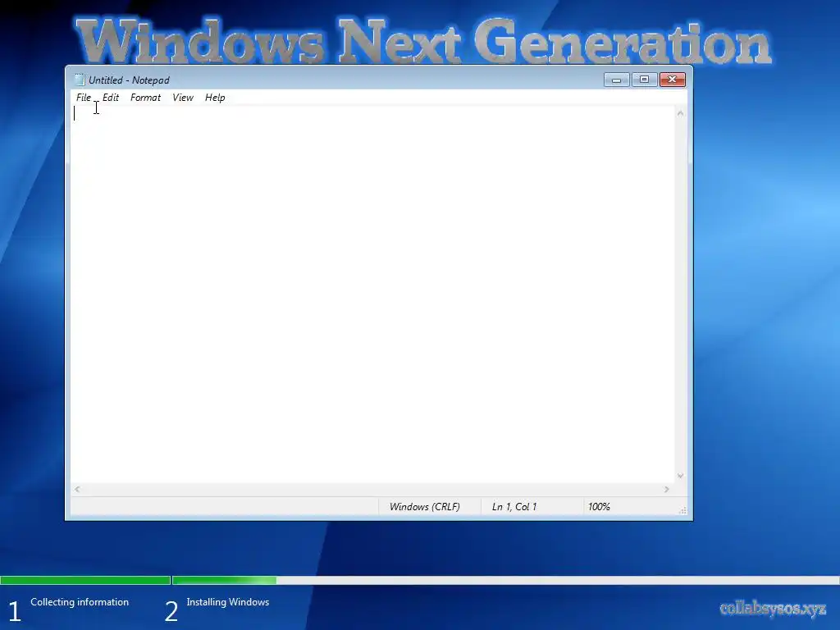The image size is (840, 630).
Task: Click the horizontal scrollbar right arrow
Action: point(666,489)
